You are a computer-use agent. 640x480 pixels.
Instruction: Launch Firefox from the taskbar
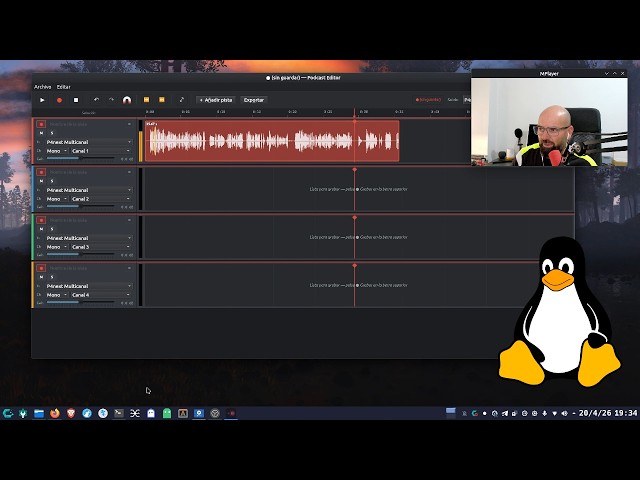pyautogui.click(x=55, y=413)
